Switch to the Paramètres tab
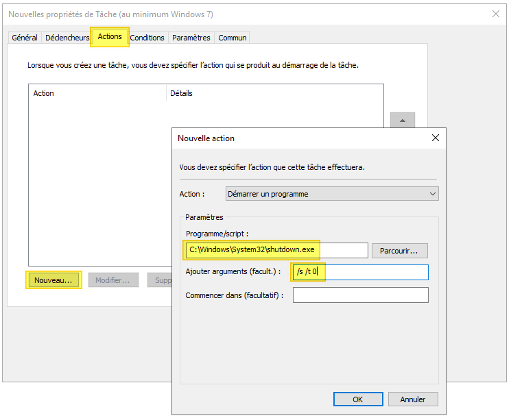511x420 pixels. [191, 38]
